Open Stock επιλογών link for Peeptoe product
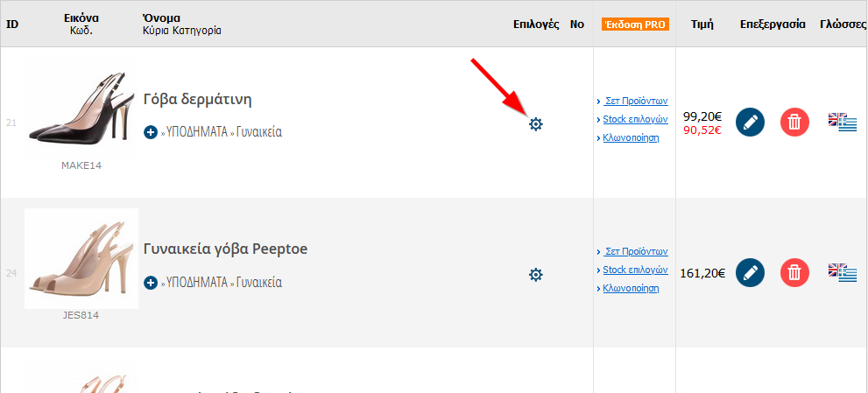 (x=635, y=270)
